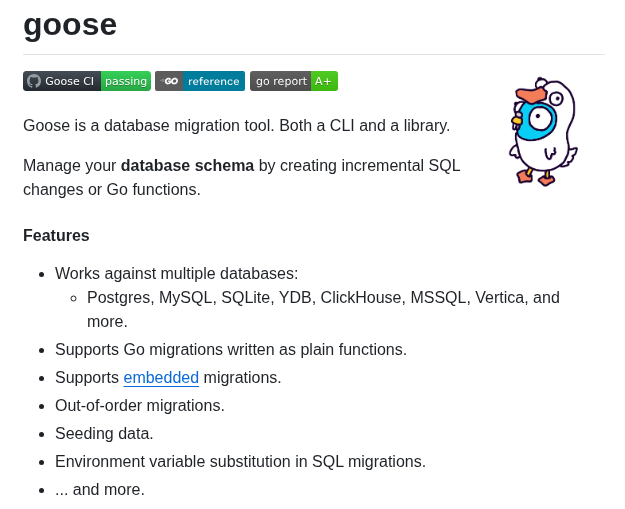Click 'Works against multiple databases:' bullet

click(x=177, y=273)
